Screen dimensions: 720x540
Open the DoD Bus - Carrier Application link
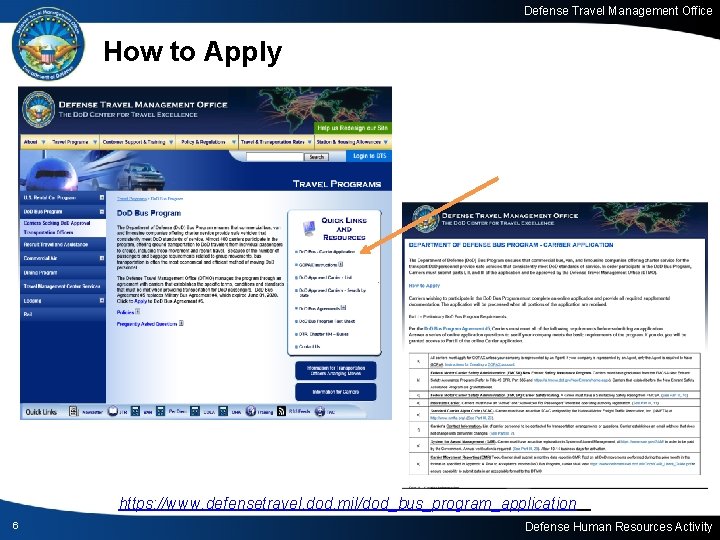tap(327, 252)
